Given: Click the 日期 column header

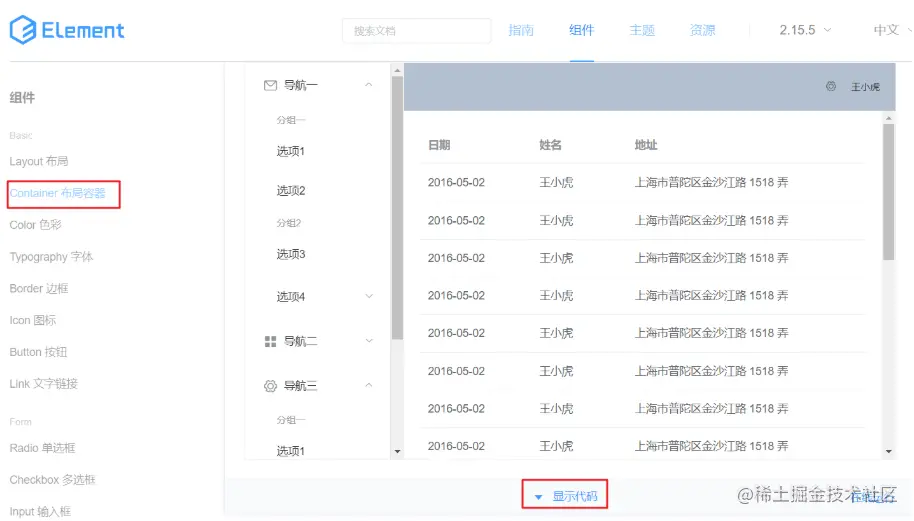Looking at the screenshot, I should [x=439, y=145].
